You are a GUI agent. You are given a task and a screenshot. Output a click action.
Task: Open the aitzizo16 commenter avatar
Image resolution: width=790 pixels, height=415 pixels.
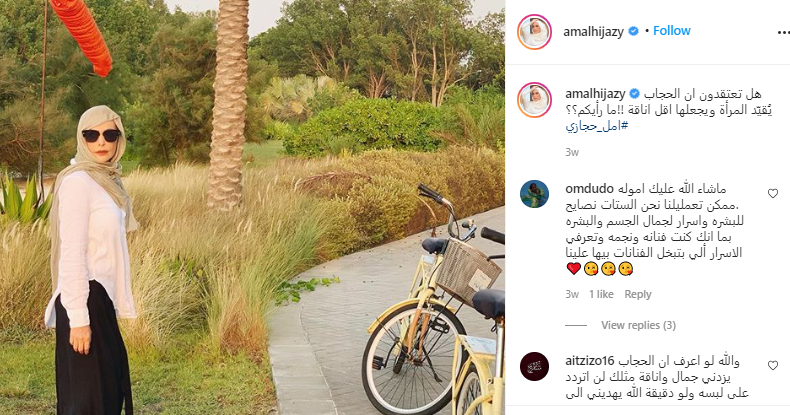[x=535, y=366]
